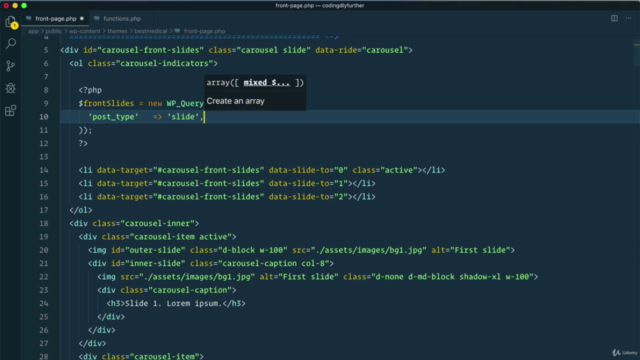Image resolution: width=640 pixels, height=360 pixels.
Task: Open the Debug view icon
Action: 11,88
